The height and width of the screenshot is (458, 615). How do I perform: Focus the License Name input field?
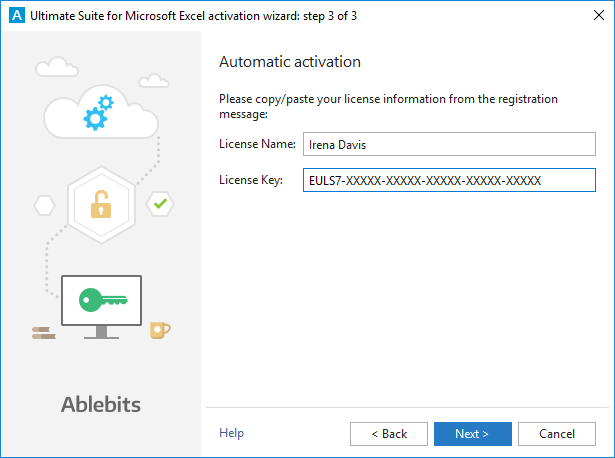[x=449, y=144]
